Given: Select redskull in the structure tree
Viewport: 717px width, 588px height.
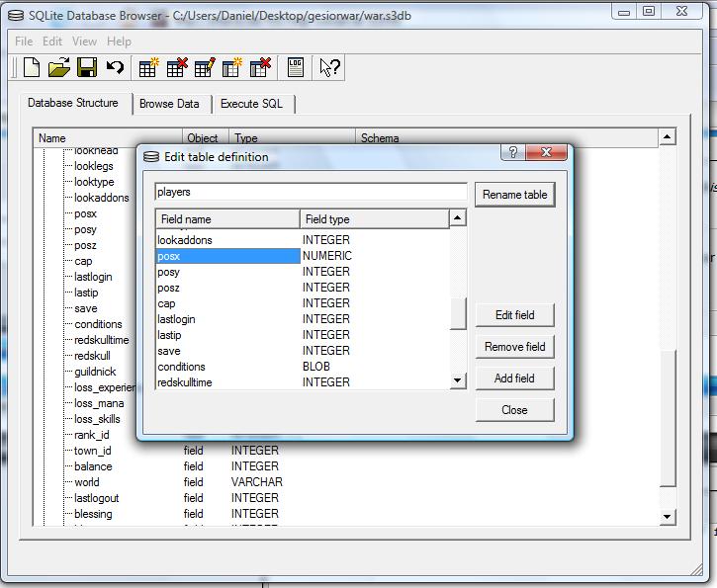Looking at the screenshot, I should 92,356.
